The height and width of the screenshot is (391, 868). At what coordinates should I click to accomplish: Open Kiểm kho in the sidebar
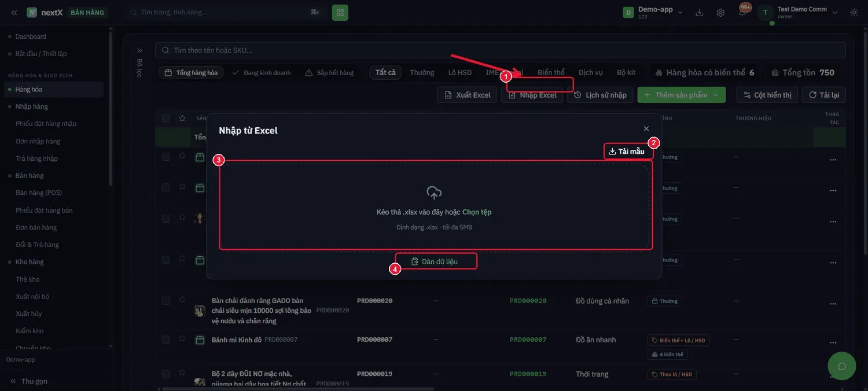(x=30, y=331)
